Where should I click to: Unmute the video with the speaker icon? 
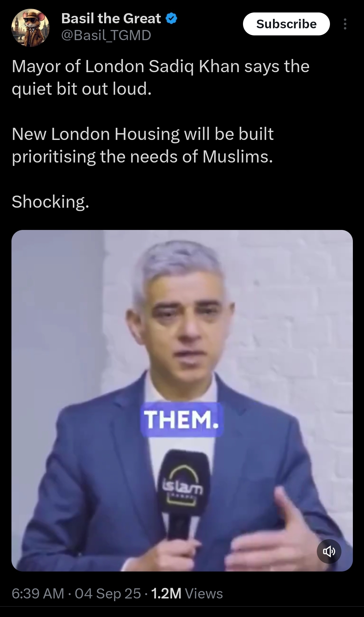coord(329,551)
